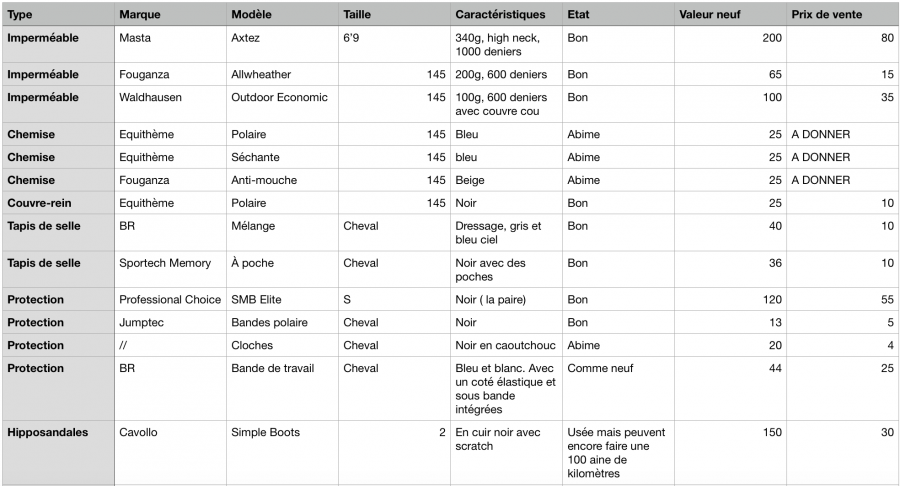Select the Anti-mouche model cell
The image size is (900, 486).
(x=282, y=180)
